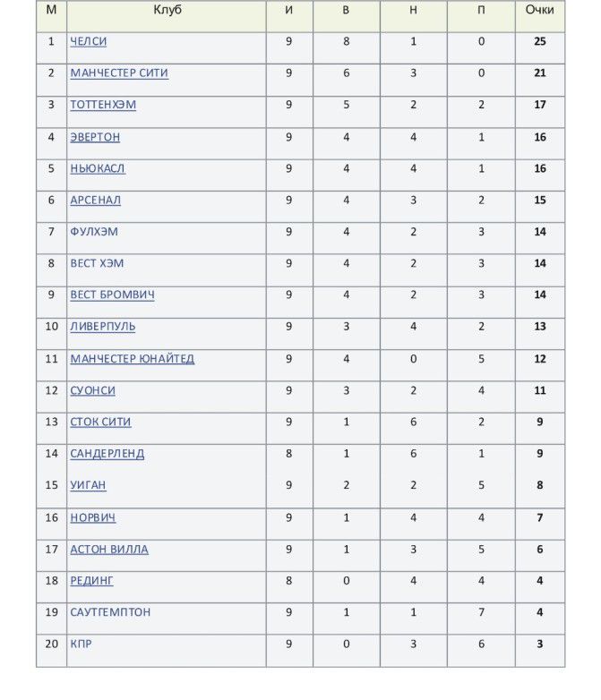This screenshot has width=601, height=700.
Task: Select the СТОК СИТИ link
Action: pyautogui.click(x=100, y=422)
